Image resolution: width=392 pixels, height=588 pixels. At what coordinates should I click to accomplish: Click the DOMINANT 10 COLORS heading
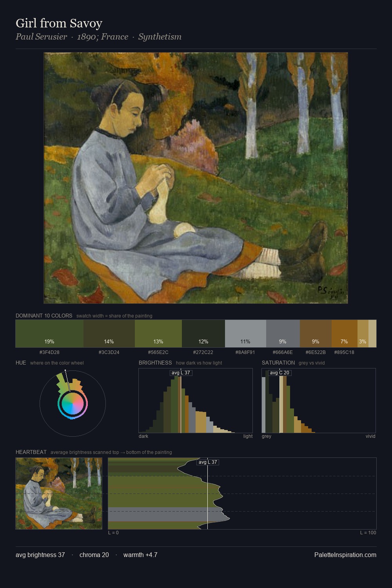(x=44, y=316)
